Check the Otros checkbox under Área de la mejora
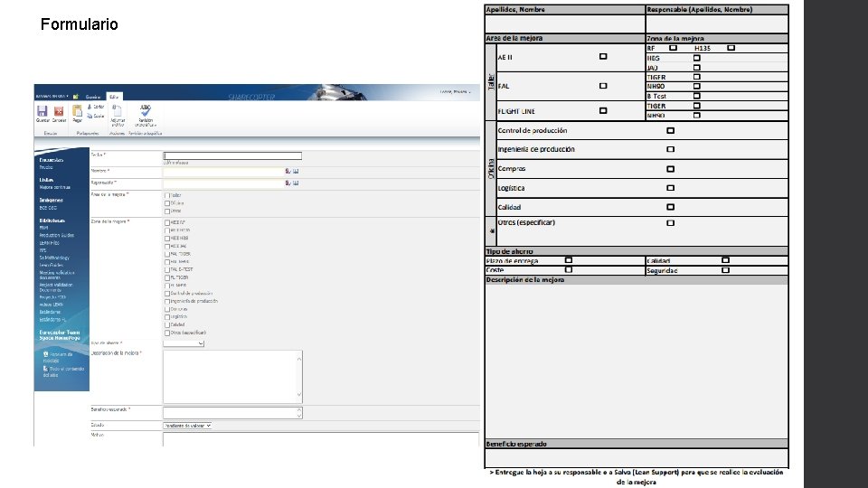This screenshot has width=868, height=488. 167,211
